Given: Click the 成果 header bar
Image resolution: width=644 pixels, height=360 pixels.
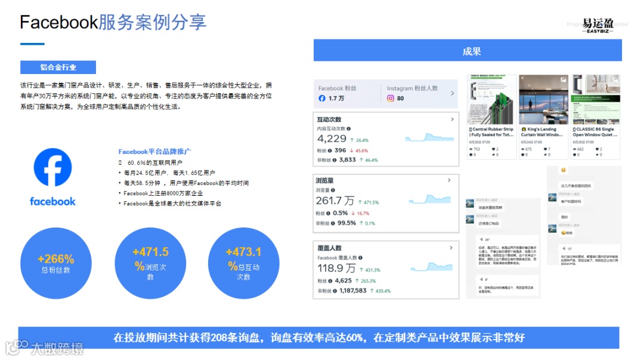Looking at the screenshot, I should click(467, 51).
